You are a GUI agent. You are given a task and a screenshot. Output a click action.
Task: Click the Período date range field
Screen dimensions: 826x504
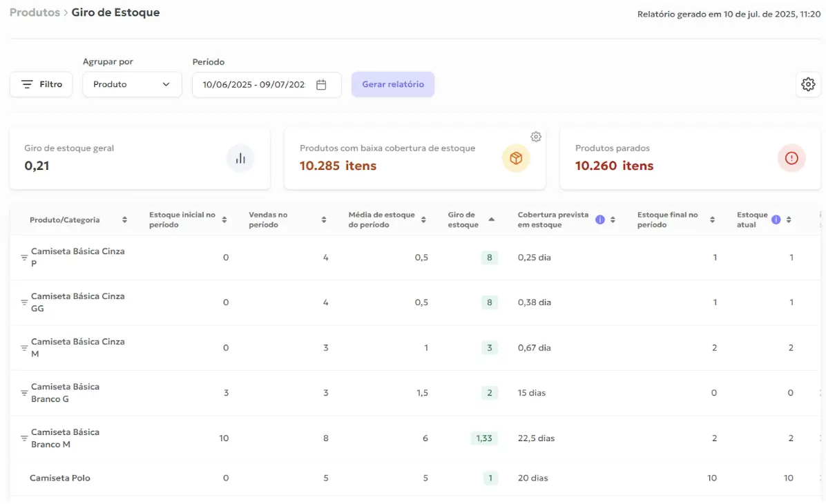[x=254, y=85]
